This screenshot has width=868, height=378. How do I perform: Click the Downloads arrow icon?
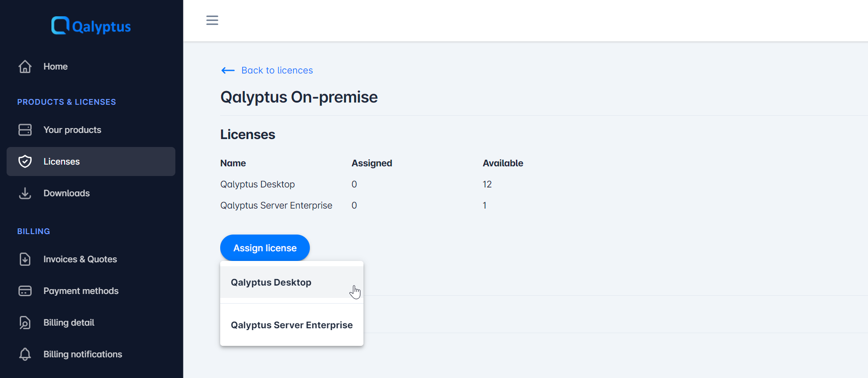click(x=25, y=193)
